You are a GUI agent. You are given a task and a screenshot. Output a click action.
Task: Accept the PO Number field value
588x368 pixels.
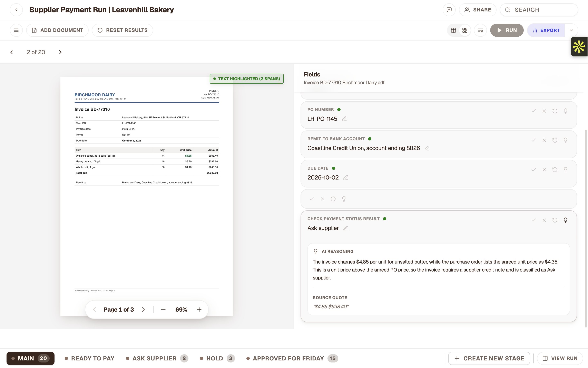tap(533, 111)
